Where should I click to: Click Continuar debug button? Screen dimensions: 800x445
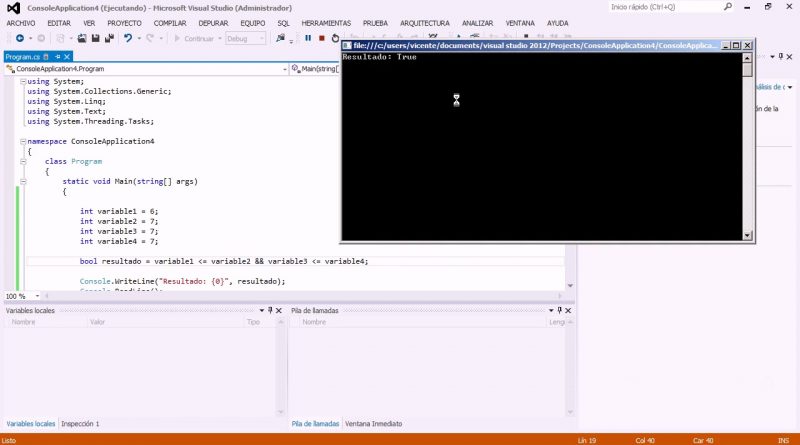(194, 38)
